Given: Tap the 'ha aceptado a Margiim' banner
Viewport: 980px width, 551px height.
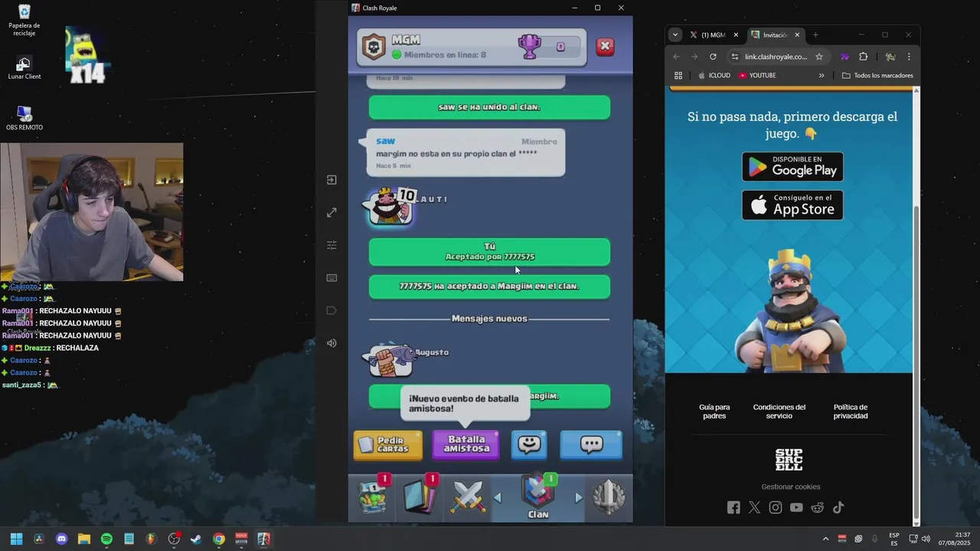Looking at the screenshot, I should click(489, 286).
